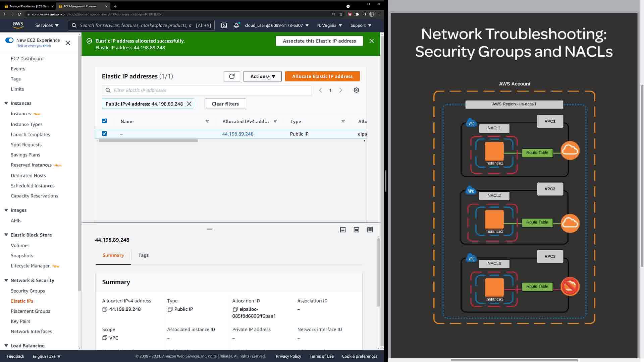Copy the Allocation ID value
The width and height of the screenshot is (644, 362).
coord(235,309)
